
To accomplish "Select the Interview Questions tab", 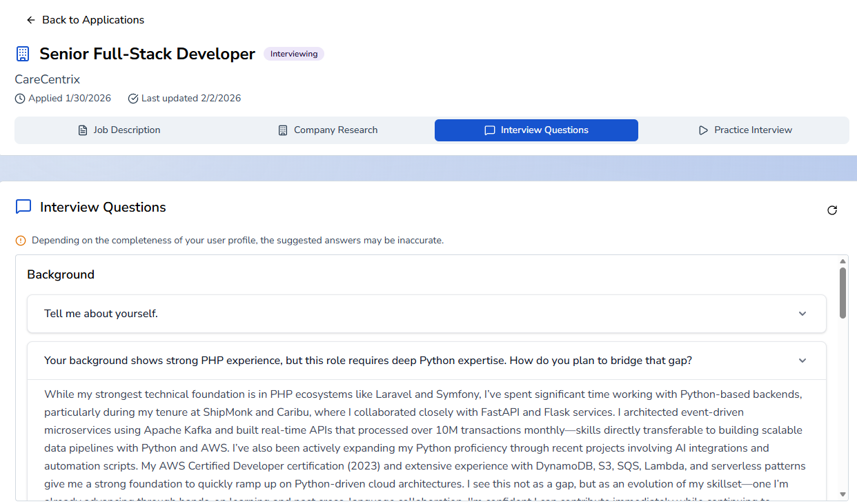I will pyautogui.click(x=536, y=130).
